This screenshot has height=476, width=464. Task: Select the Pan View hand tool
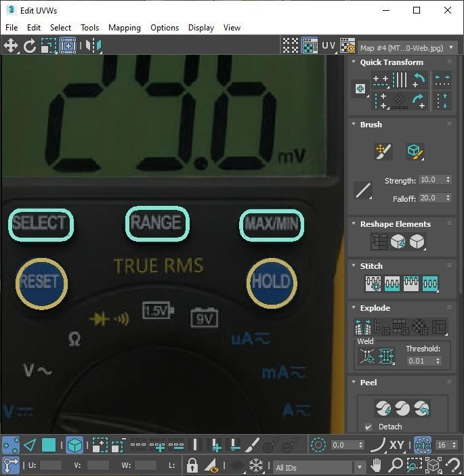376,464
